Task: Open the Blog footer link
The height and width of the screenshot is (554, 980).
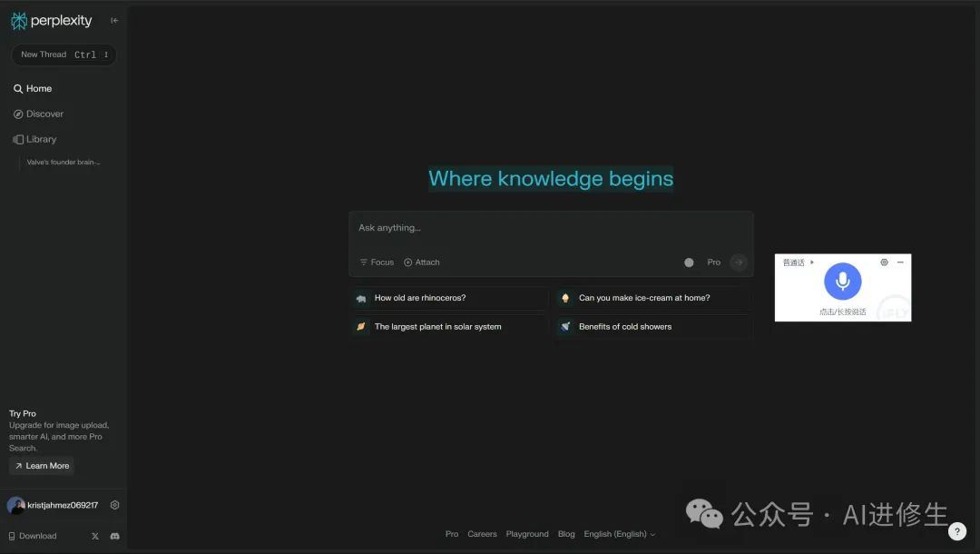Action: pos(566,534)
